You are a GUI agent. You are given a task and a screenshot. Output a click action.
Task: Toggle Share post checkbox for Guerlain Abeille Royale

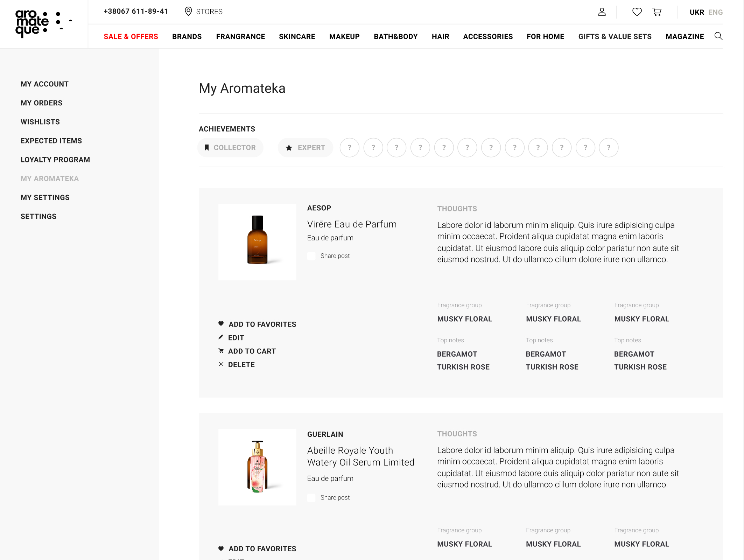[311, 498]
